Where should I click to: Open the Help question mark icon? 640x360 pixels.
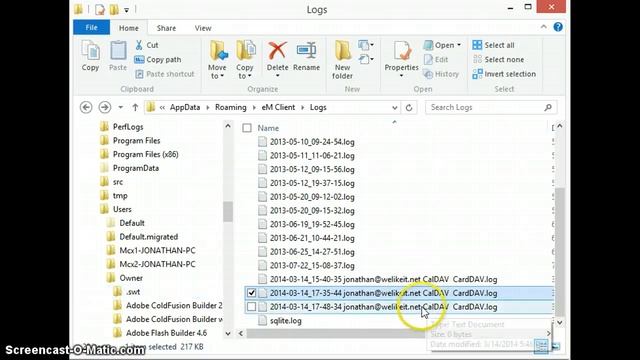[x=558, y=27]
